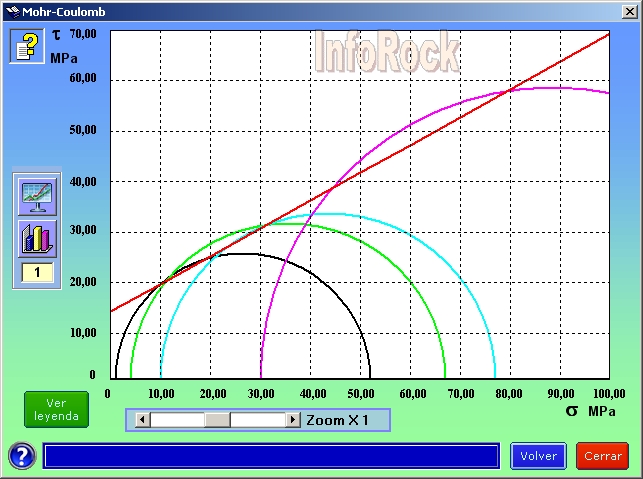Screen dimensions: 643x479
Task: Select the yellow field showing number 1
Action: pos(37,273)
